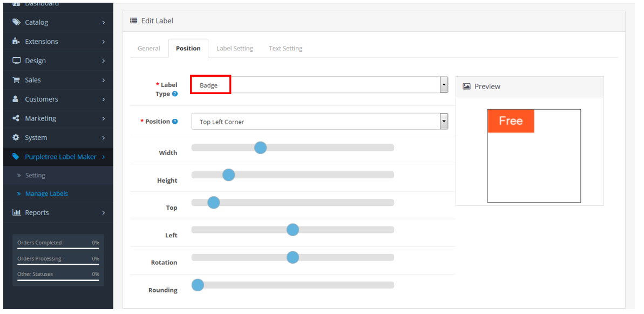Switch to the General tab
The width and height of the screenshot is (644, 314).
coord(148,49)
